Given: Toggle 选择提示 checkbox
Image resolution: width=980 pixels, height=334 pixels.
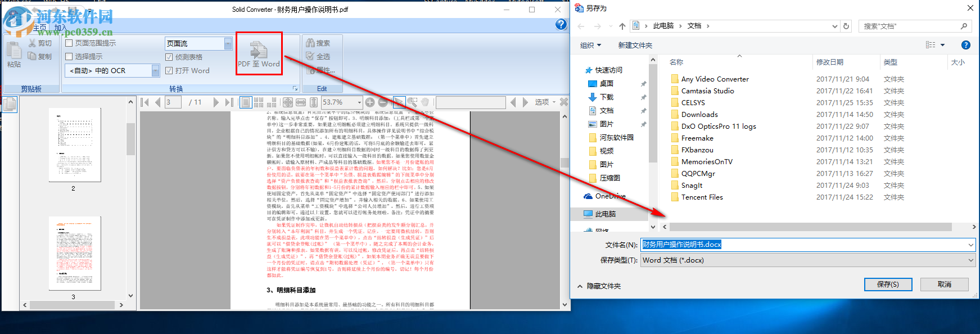Looking at the screenshot, I should click(69, 56).
